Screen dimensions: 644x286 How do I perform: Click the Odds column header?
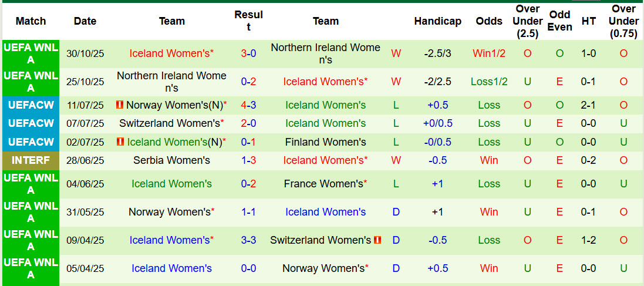pyautogui.click(x=489, y=21)
